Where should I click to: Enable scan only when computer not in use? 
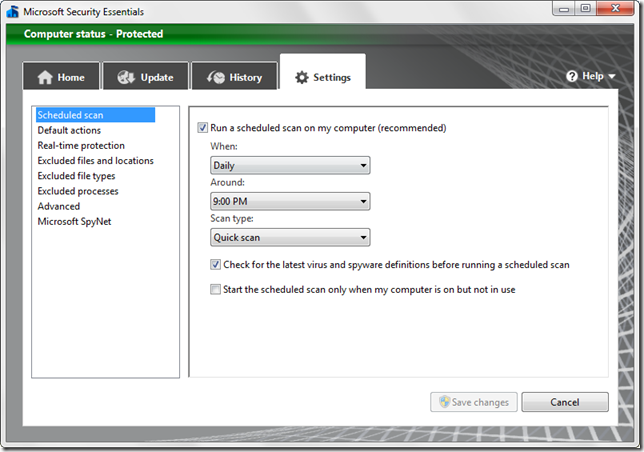pyautogui.click(x=215, y=289)
